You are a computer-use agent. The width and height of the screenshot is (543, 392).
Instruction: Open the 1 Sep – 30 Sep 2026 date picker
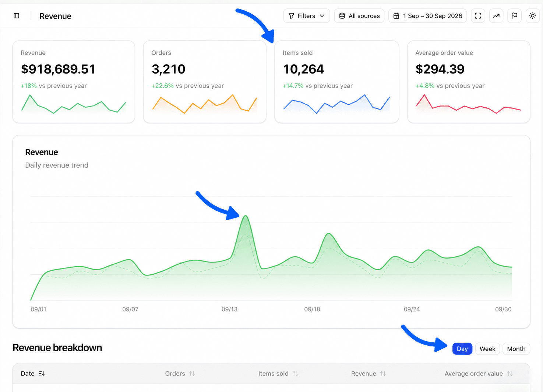(428, 16)
